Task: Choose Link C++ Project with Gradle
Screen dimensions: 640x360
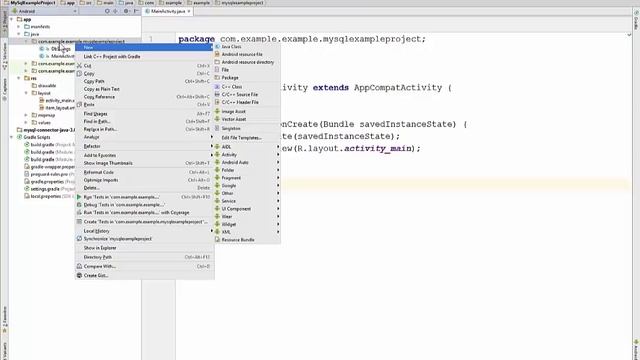Action: point(144,56)
